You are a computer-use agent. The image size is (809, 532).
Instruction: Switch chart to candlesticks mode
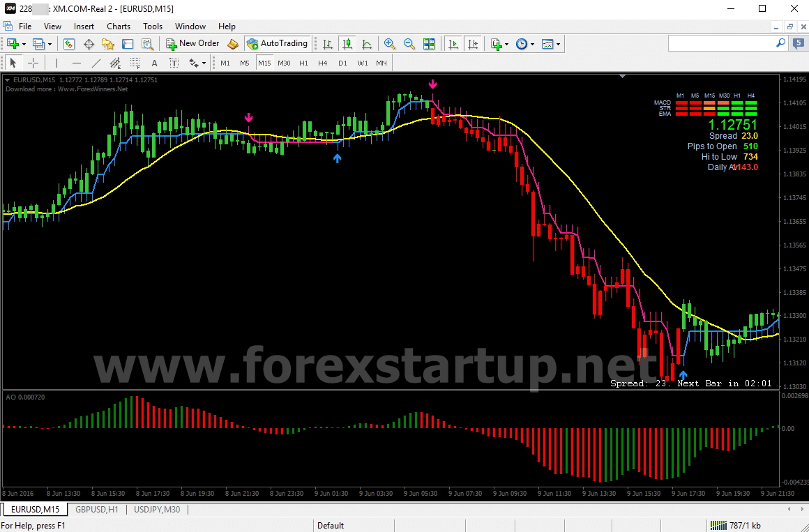pos(347,45)
